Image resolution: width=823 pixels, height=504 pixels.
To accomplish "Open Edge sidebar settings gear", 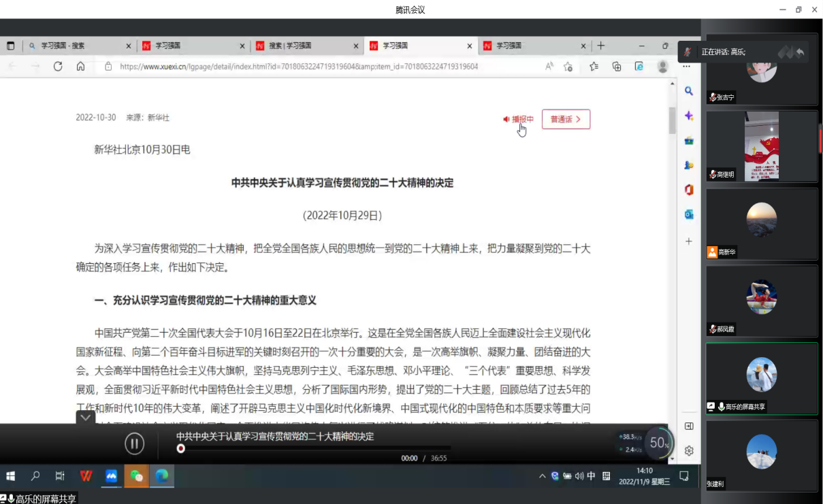I will coord(689,450).
